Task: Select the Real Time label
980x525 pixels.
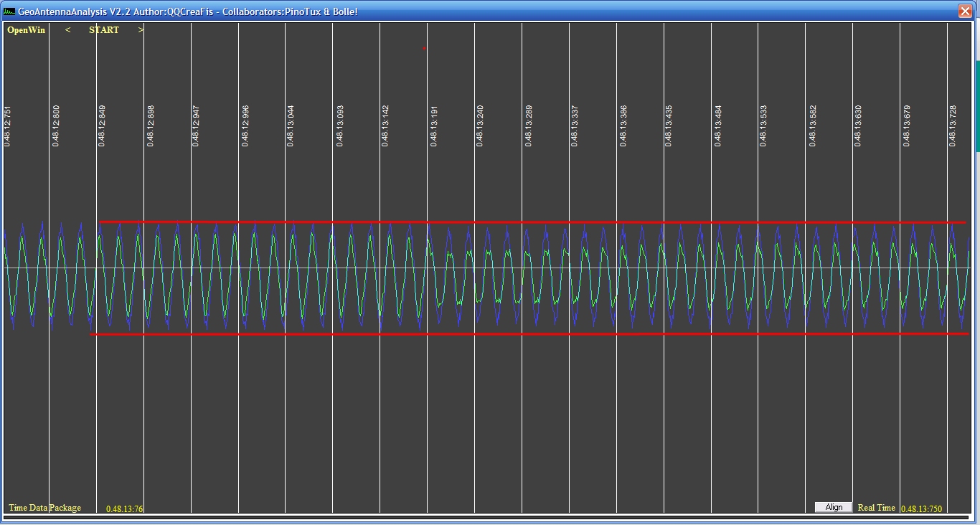Action: [876, 508]
